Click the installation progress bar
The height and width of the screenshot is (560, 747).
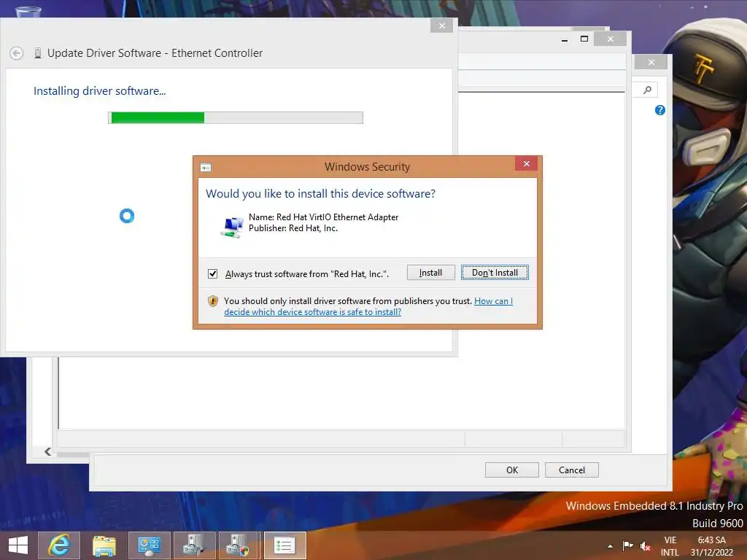coord(236,117)
